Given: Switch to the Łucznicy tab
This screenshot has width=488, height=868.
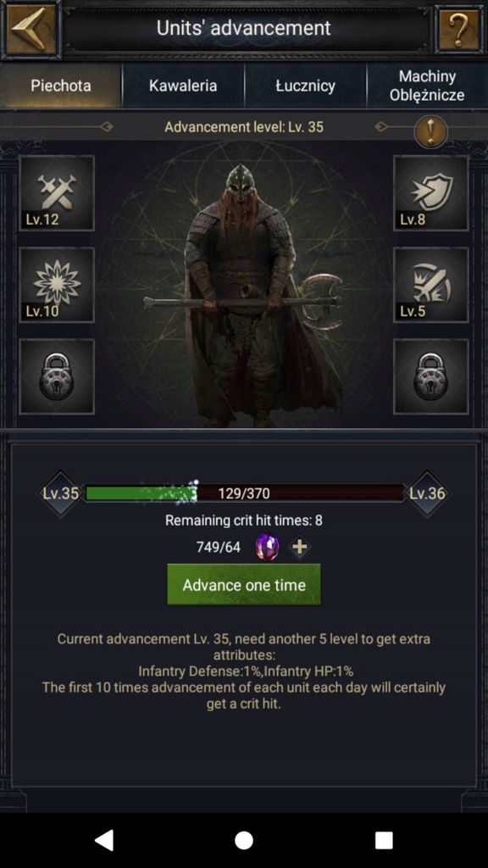Looking at the screenshot, I should point(305,86).
